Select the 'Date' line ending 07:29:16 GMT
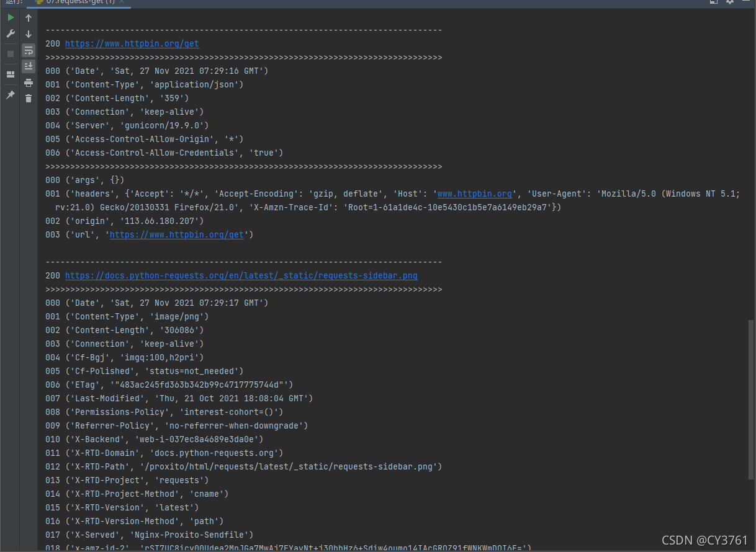This screenshot has width=756, height=552. [x=157, y=71]
